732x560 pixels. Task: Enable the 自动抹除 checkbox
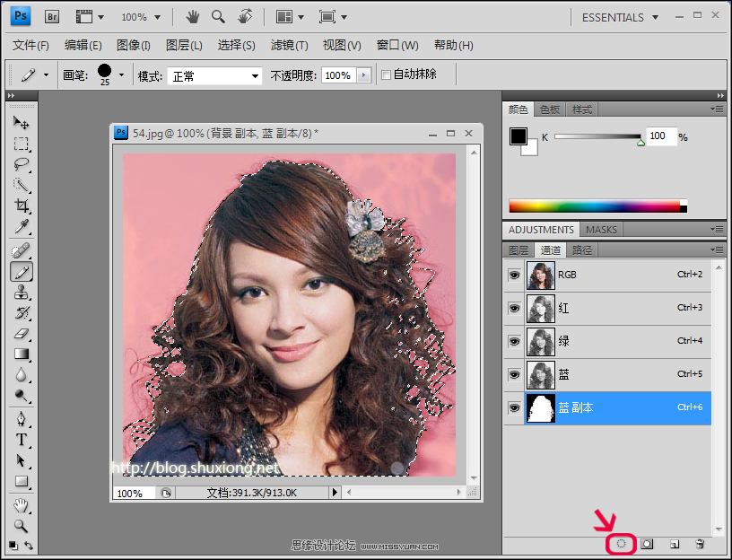pos(386,74)
